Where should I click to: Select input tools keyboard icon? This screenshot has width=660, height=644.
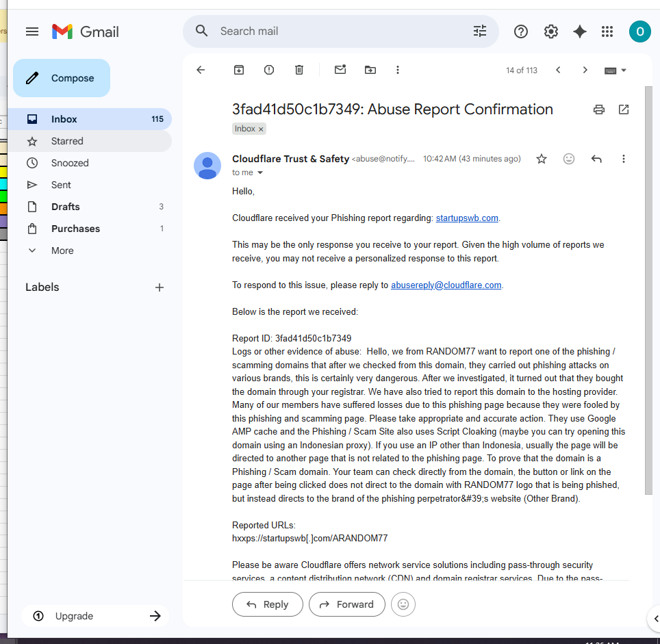click(610, 70)
